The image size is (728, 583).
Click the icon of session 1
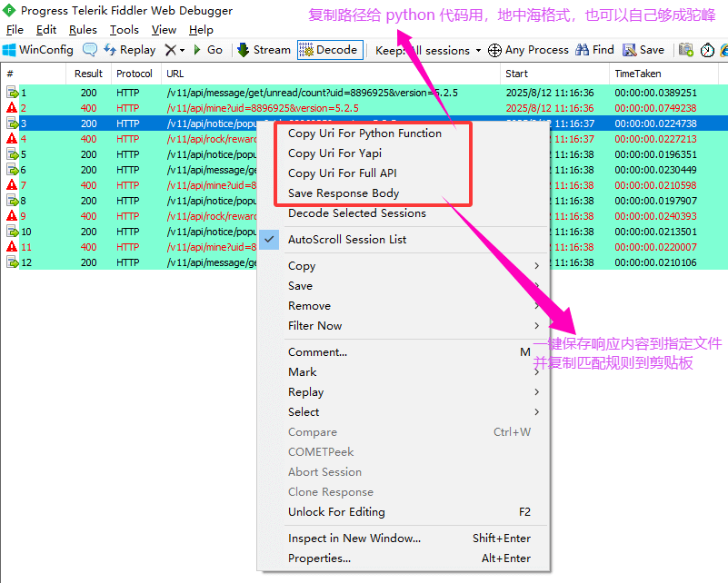[12, 93]
